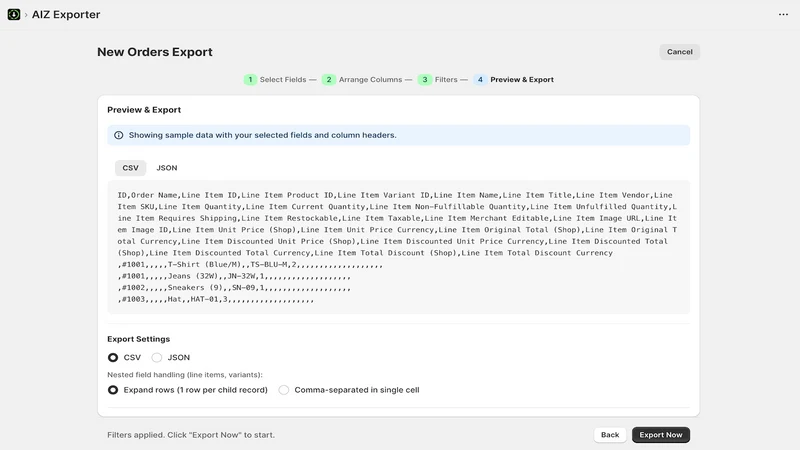This screenshot has height=450, width=800.
Task: Select JSON export format radio button
Action: click(x=157, y=358)
